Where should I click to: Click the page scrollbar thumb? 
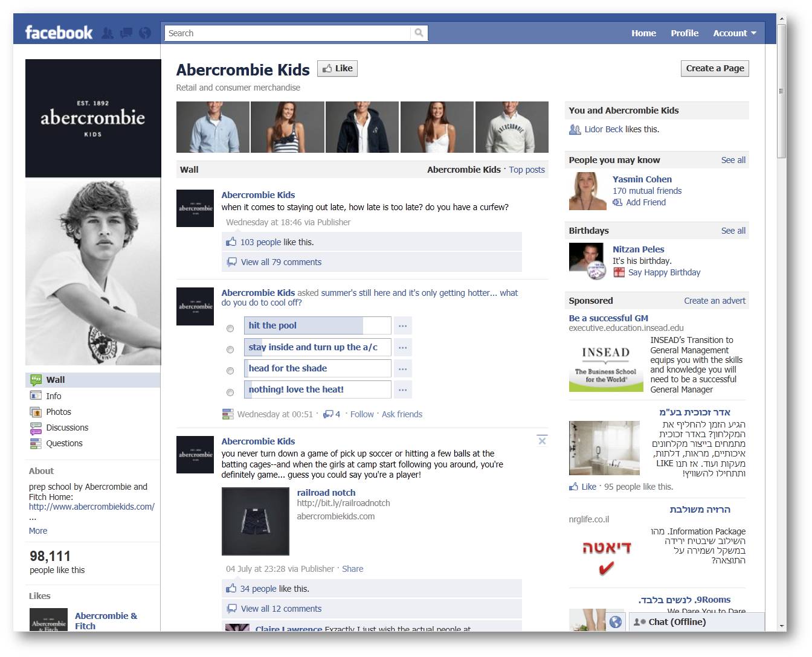[x=781, y=91]
